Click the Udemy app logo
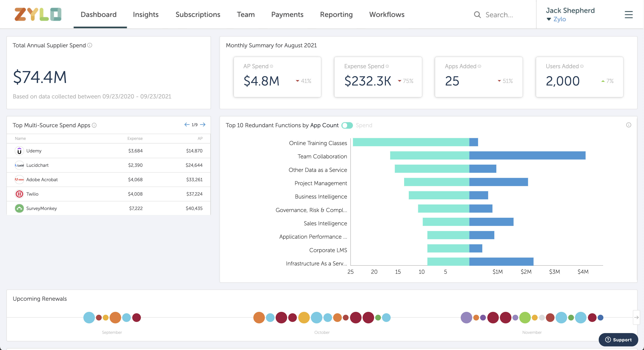This screenshot has width=644, height=350. (x=19, y=151)
